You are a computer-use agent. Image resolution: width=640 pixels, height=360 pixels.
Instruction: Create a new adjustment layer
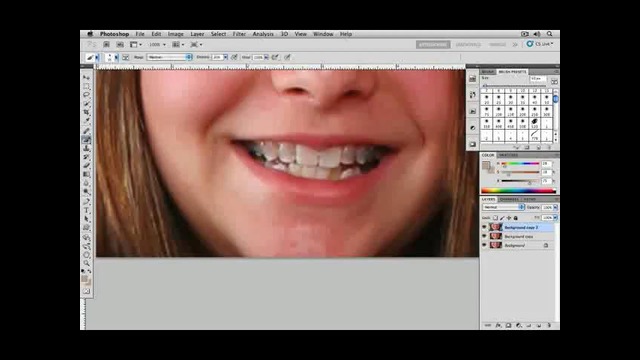(x=519, y=326)
